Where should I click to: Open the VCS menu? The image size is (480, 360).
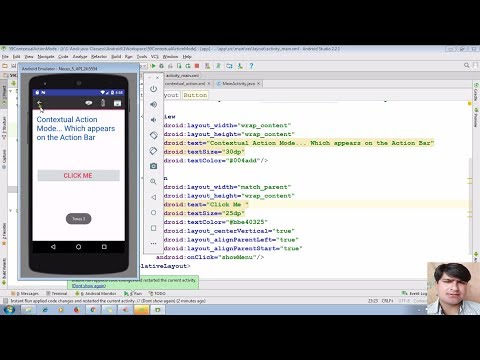click(155, 57)
